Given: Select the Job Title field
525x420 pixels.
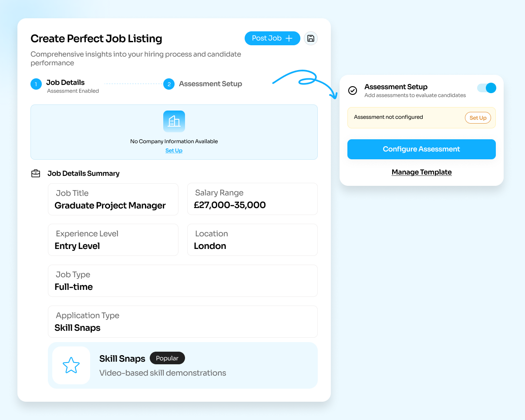Looking at the screenshot, I should tap(113, 199).
